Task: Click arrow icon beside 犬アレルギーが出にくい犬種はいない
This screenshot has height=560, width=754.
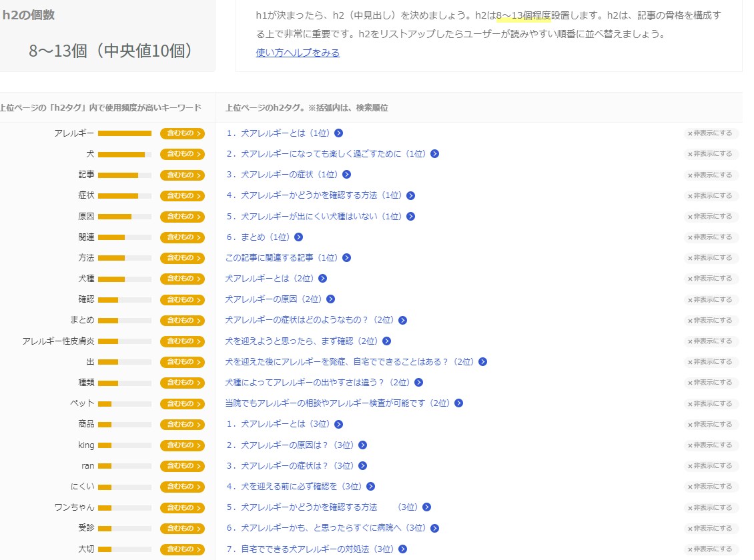Action: (410, 216)
